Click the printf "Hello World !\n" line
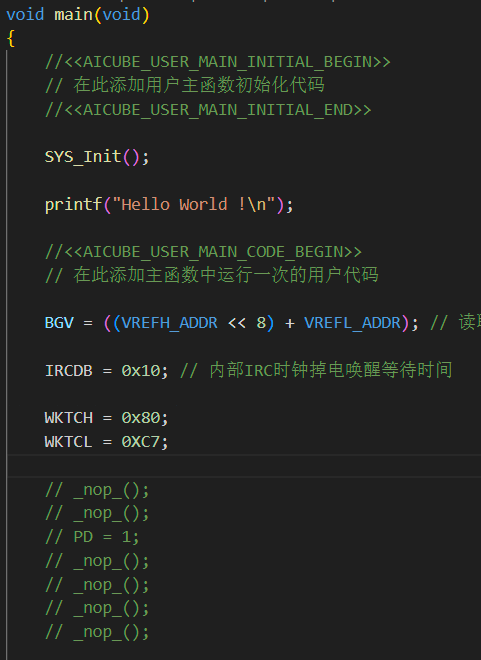Image resolution: width=481 pixels, height=660 pixels. (x=169, y=205)
